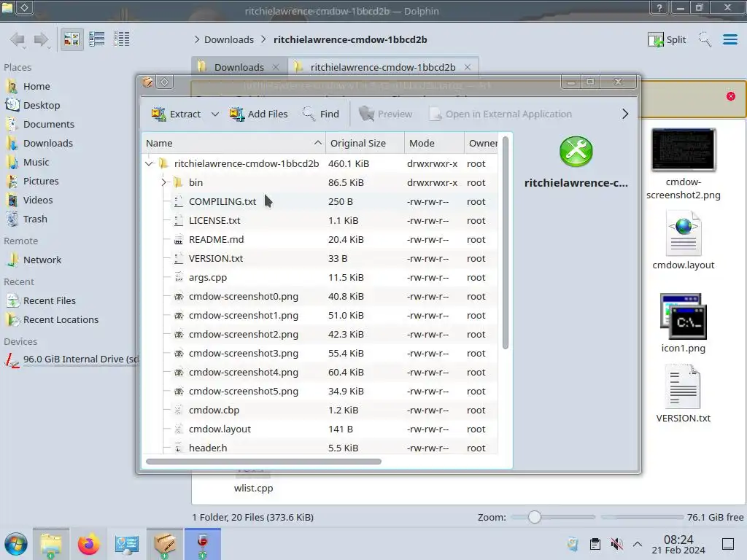Switch Dolphin to Icons view mode
Image resolution: width=747 pixels, height=560 pixels.
click(71, 39)
